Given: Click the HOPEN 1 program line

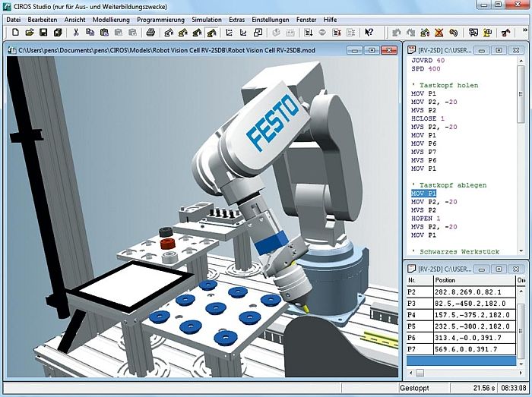Looking at the screenshot, I should click(x=426, y=219).
